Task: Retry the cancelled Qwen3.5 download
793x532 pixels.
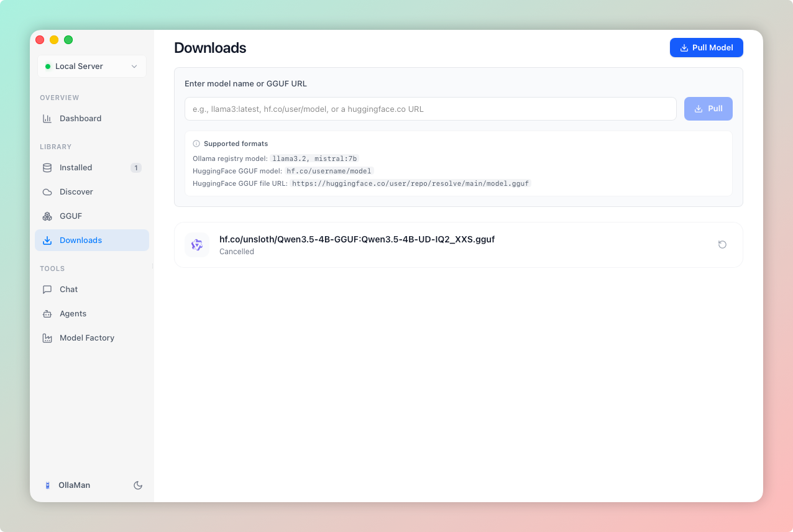Action: tap(722, 245)
